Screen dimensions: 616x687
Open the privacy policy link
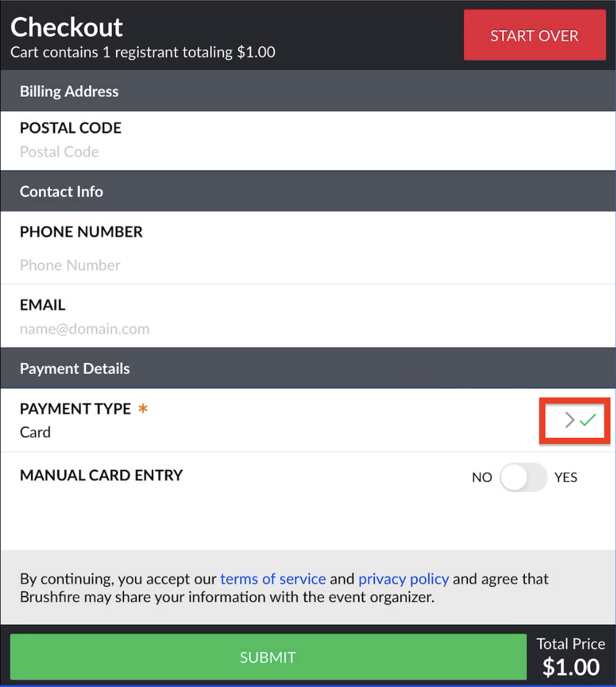click(x=403, y=578)
